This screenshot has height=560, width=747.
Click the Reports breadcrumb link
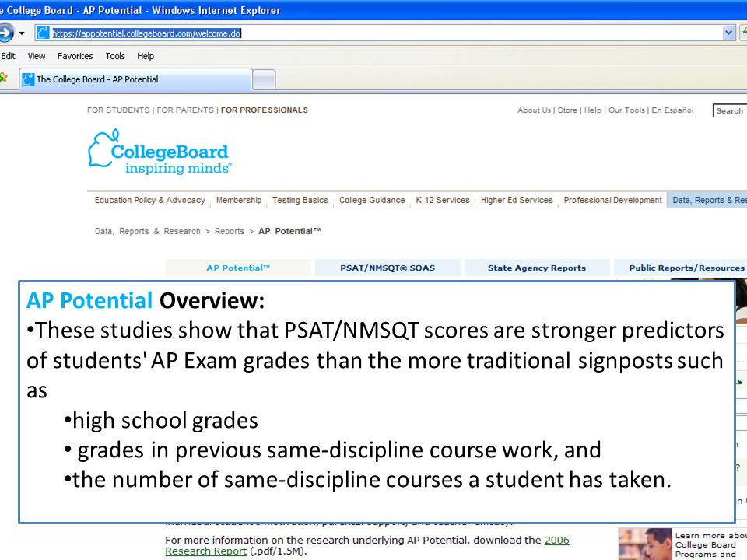tap(229, 231)
